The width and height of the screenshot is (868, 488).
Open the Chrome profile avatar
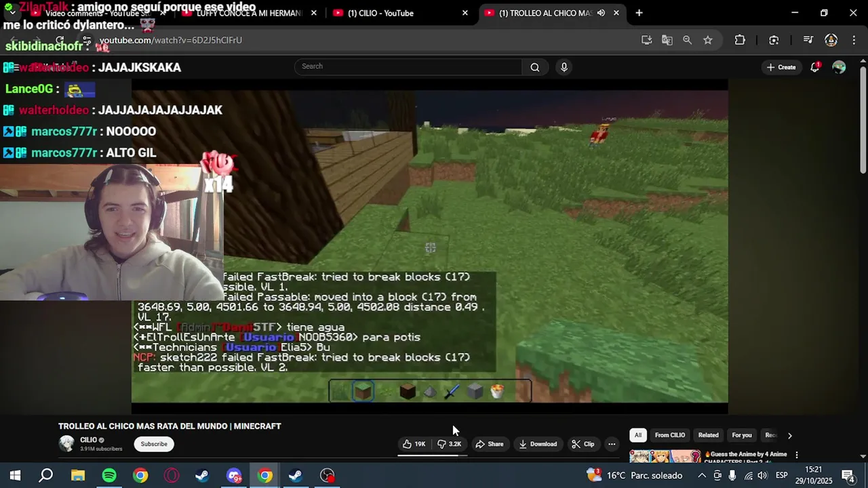[x=831, y=40]
